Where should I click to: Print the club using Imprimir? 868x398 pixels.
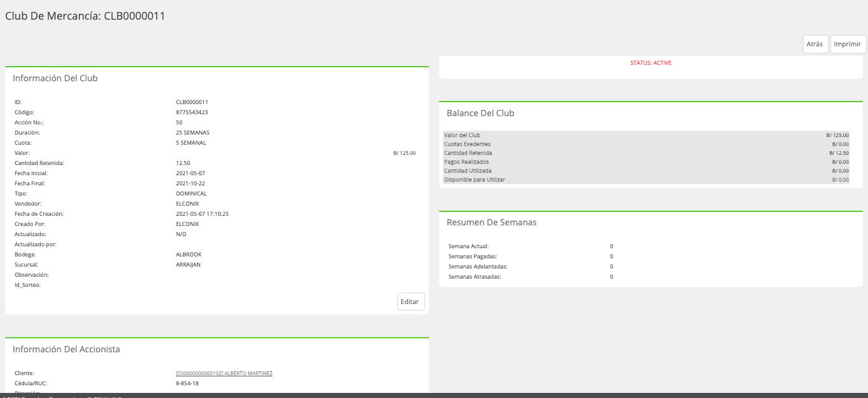(x=848, y=44)
